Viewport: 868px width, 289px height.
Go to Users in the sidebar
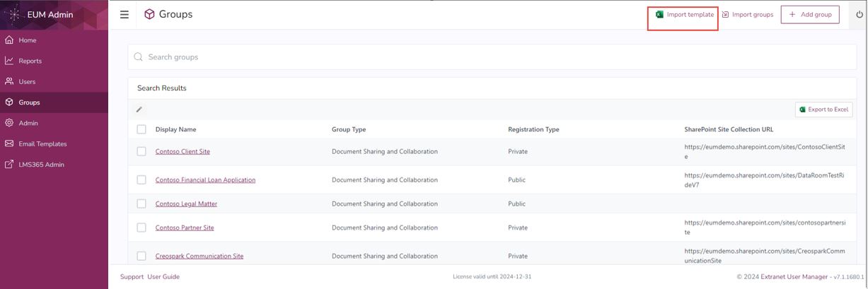tap(54, 81)
